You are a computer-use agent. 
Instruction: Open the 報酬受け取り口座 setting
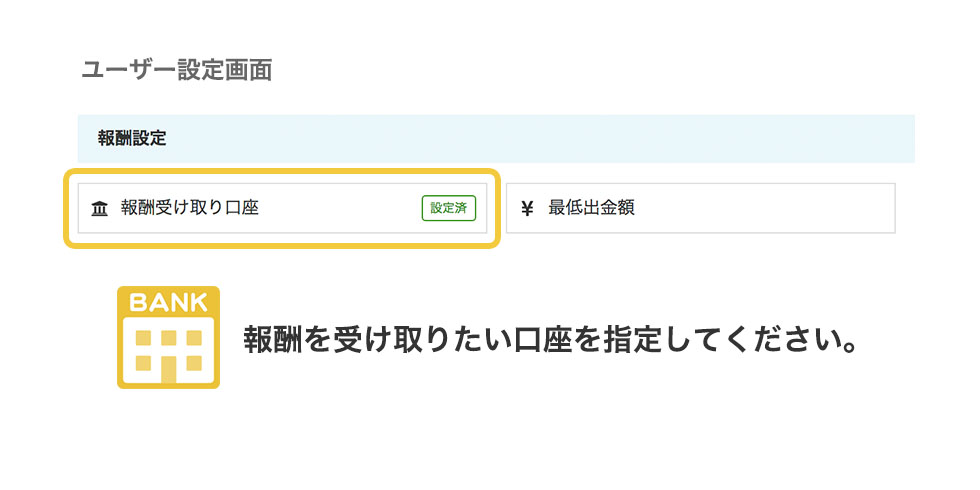282,208
